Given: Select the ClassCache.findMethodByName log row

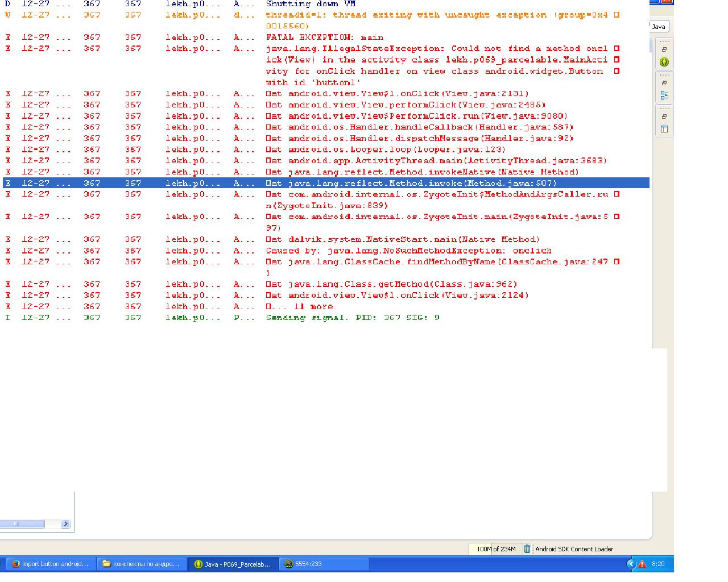Looking at the screenshot, I should click(x=326, y=267).
